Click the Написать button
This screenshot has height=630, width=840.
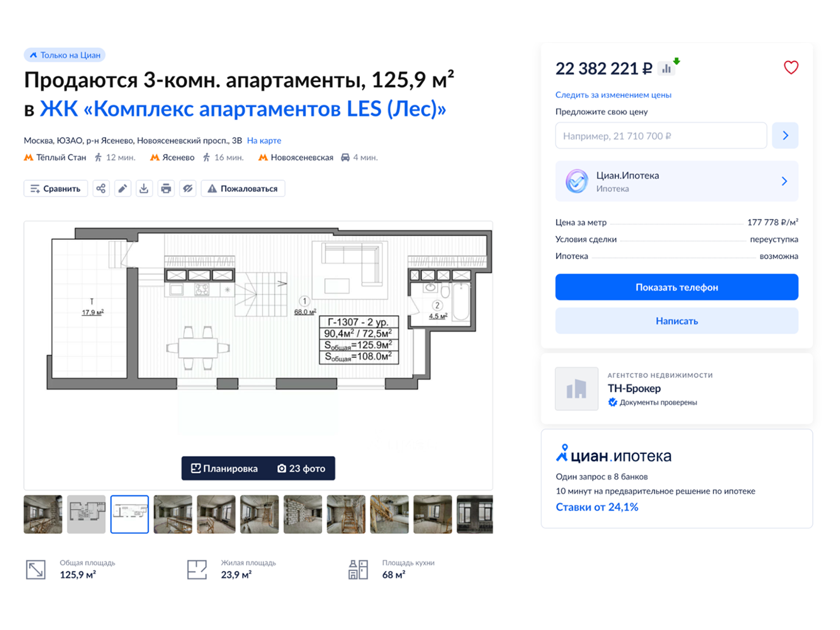coord(676,321)
